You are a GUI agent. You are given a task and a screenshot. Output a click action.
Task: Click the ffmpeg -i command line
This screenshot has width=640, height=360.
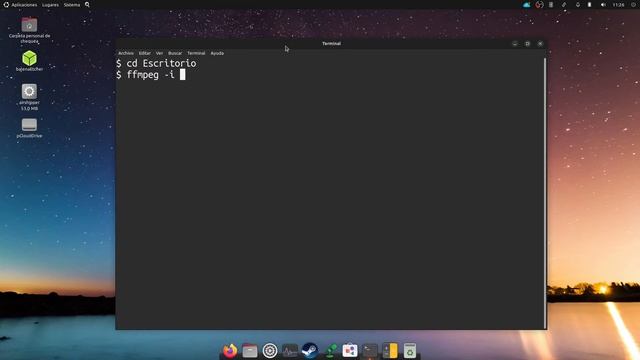point(151,75)
